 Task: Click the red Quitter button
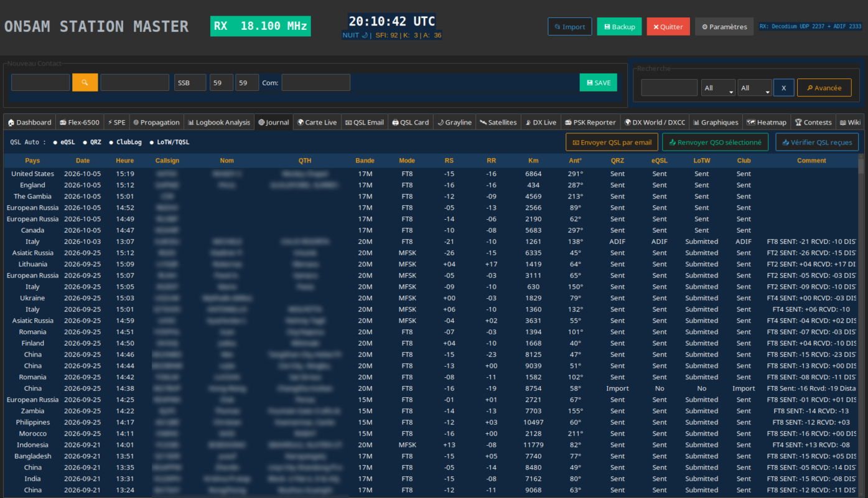668,27
